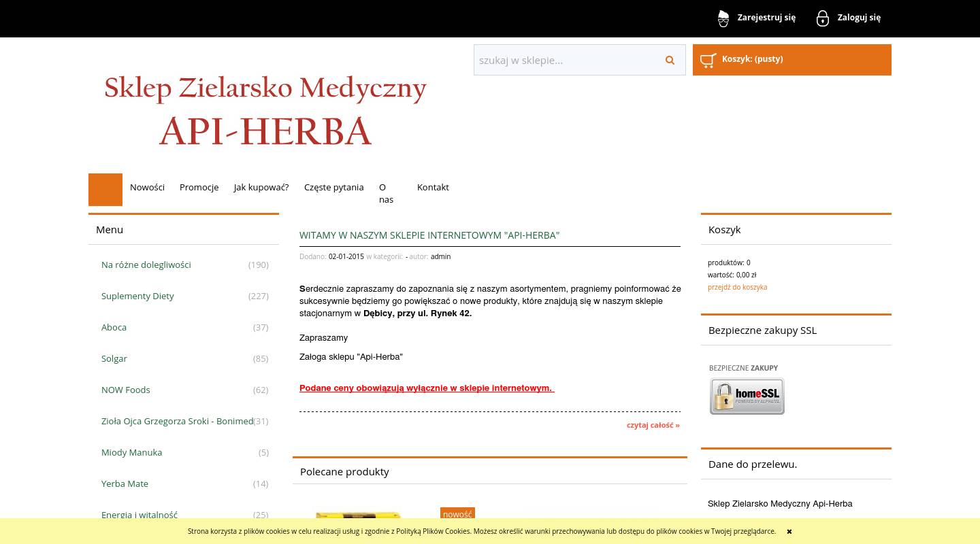Click the Menu sidebar heading
This screenshot has width=980, height=544.
click(x=110, y=229)
